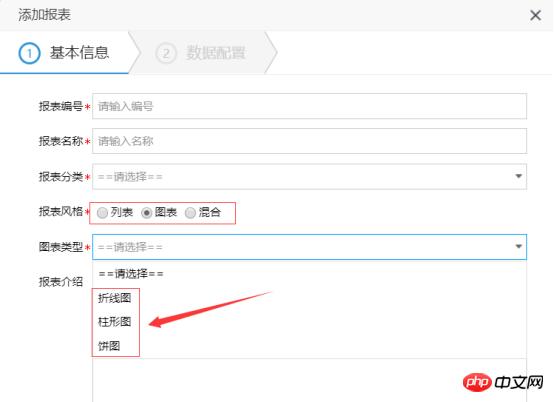Collapse the 图表类型 dropdown
Viewport: 554px width, 402px height.
click(x=309, y=247)
